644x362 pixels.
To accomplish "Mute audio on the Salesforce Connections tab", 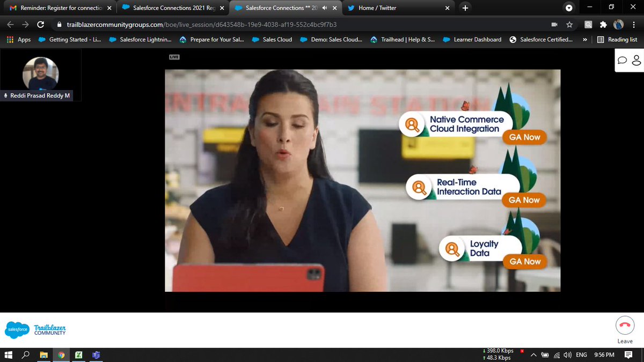I will coord(325,8).
